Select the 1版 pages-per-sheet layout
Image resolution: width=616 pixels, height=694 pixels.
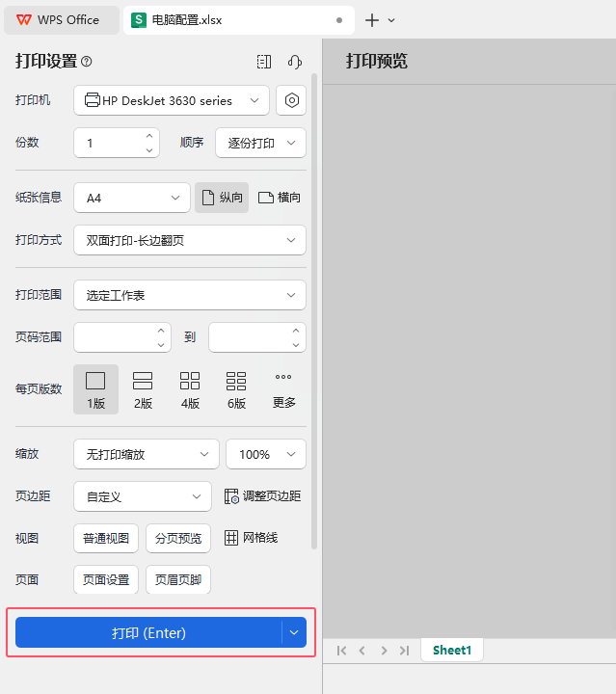pos(95,389)
